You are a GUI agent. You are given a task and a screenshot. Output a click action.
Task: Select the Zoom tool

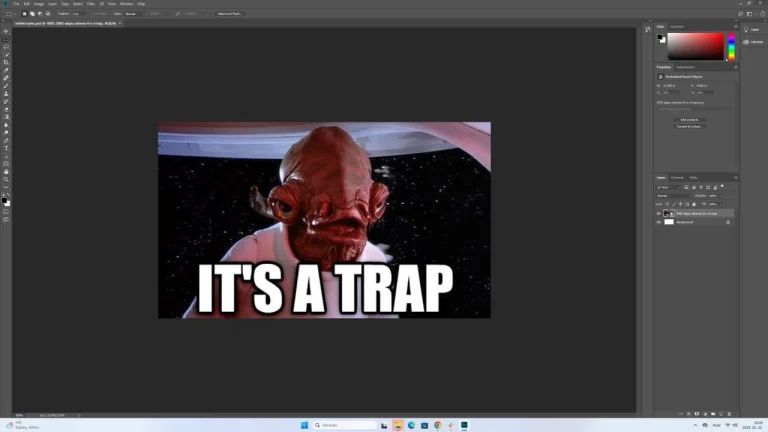pyautogui.click(x=6, y=180)
